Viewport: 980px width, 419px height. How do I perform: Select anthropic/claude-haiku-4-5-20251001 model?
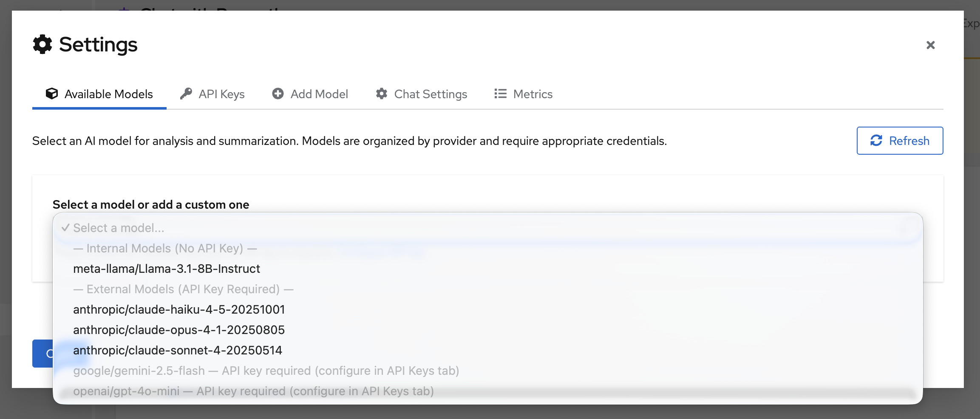coord(179,309)
